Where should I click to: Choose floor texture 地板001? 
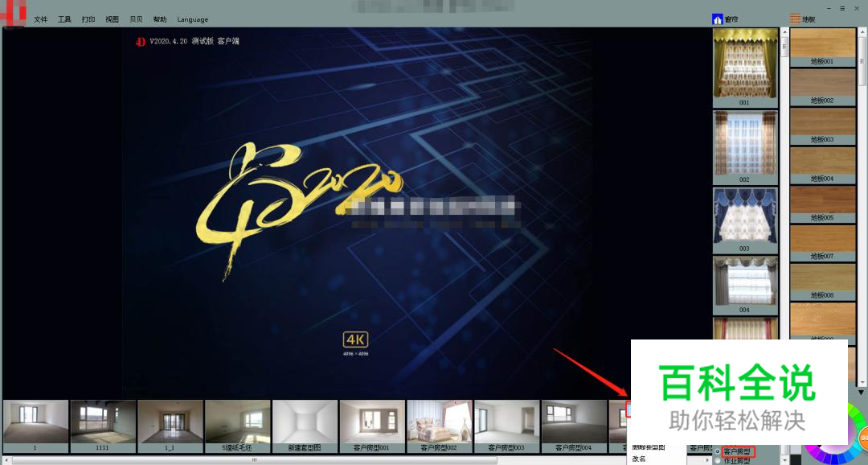[822, 47]
